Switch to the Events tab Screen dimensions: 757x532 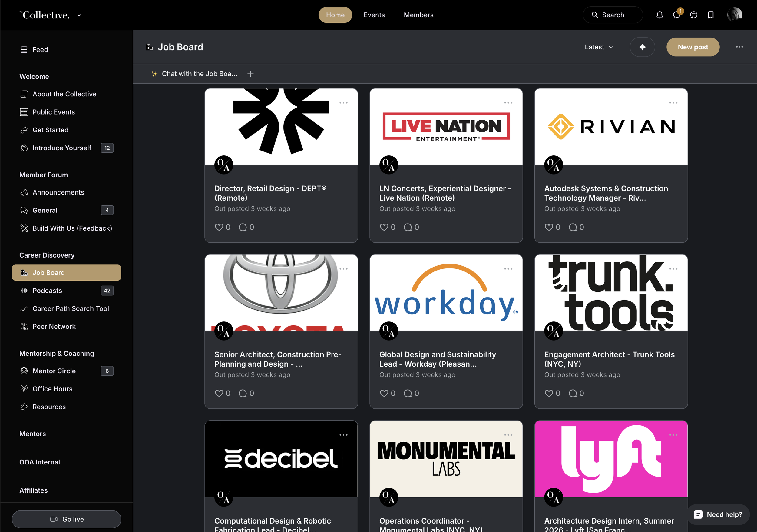coord(374,15)
